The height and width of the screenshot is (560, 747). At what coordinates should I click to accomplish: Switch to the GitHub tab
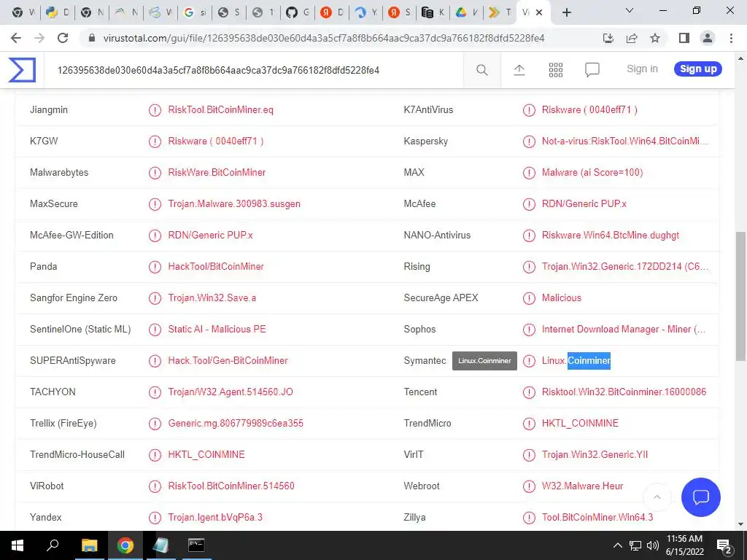[x=298, y=12]
